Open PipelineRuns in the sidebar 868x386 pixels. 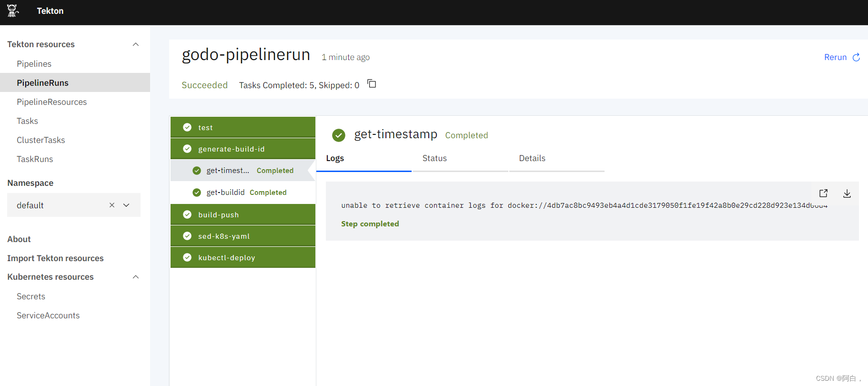pyautogui.click(x=75, y=82)
